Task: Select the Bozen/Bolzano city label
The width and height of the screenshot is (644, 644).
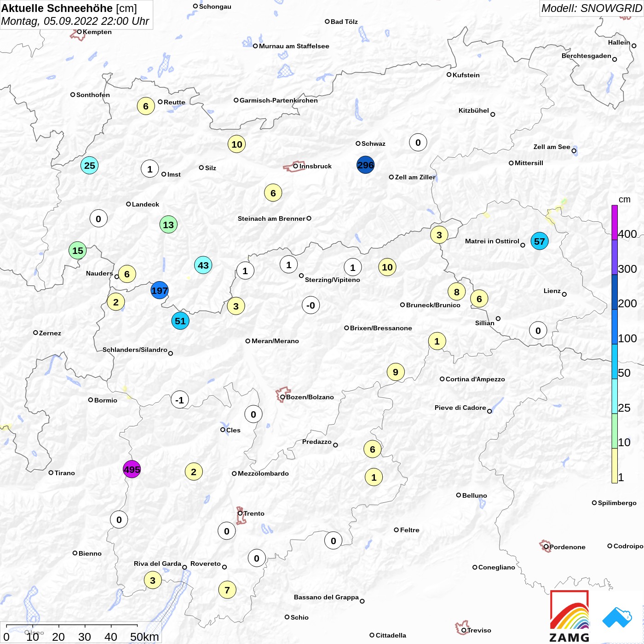Action: [310, 397]
